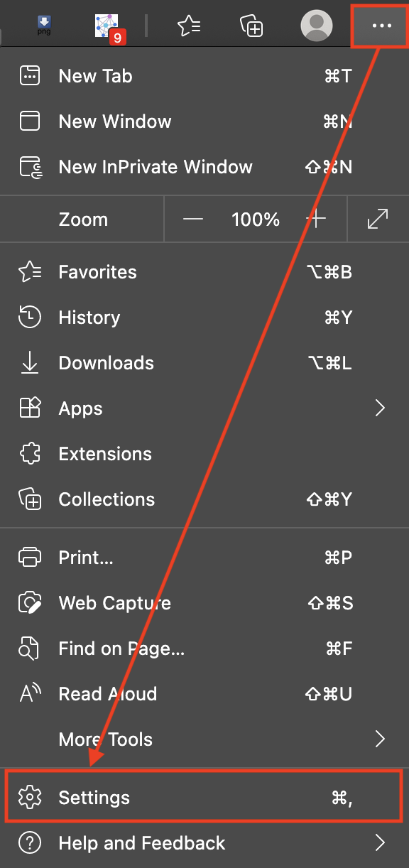Decrease zoom with the minus button
Viewport: 409px width, 868px height.
[x=193, y=219]
